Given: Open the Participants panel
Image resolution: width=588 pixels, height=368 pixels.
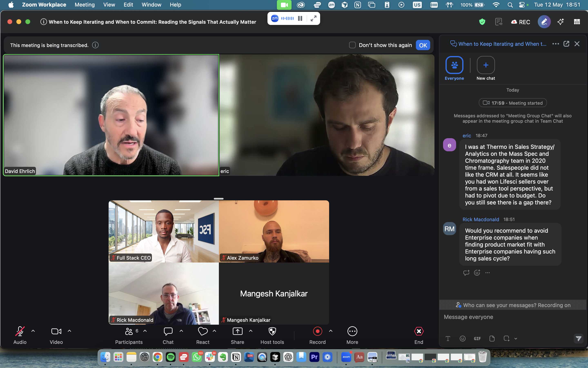Looking at the screenshot, I should pos(129,335).
